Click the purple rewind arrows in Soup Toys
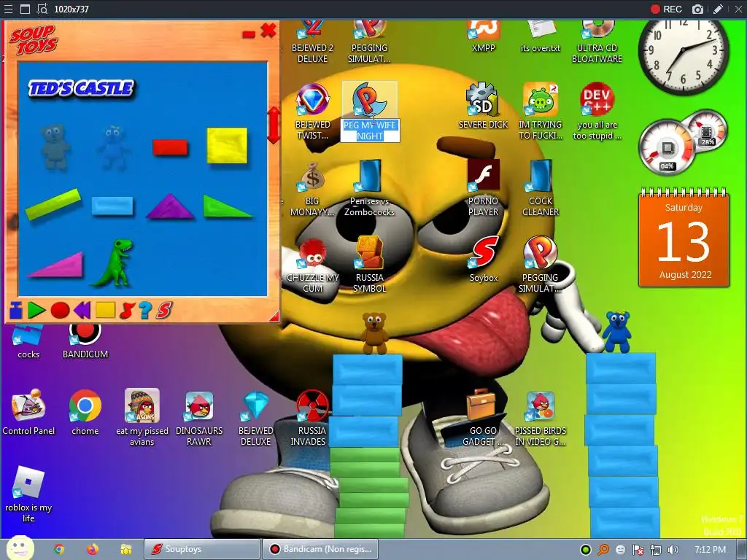747x560 pixels. (82, 311)
